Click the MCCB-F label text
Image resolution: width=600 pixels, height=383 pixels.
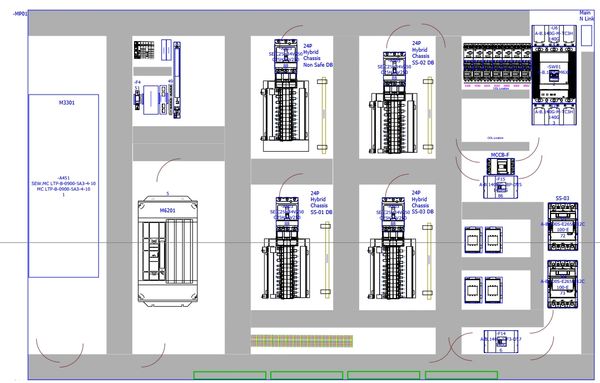(x=500, y=155)
